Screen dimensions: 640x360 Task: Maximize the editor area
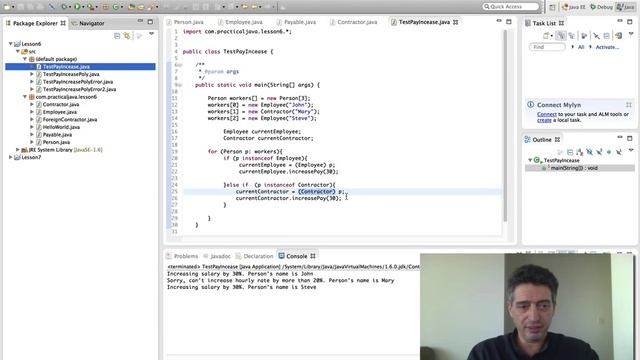click(x=509, y=22)
